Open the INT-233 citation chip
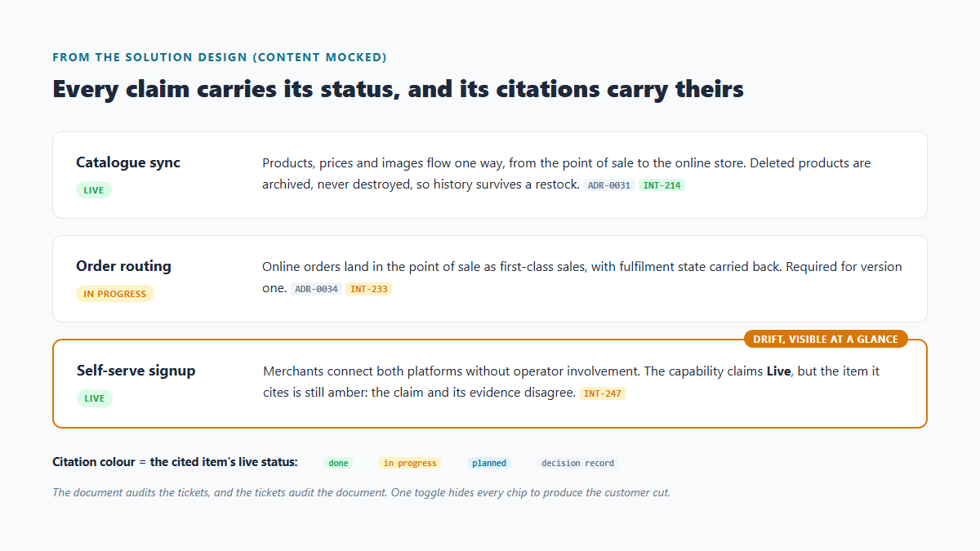The height and width of the screenshot is (551, 980). point(368,289)
